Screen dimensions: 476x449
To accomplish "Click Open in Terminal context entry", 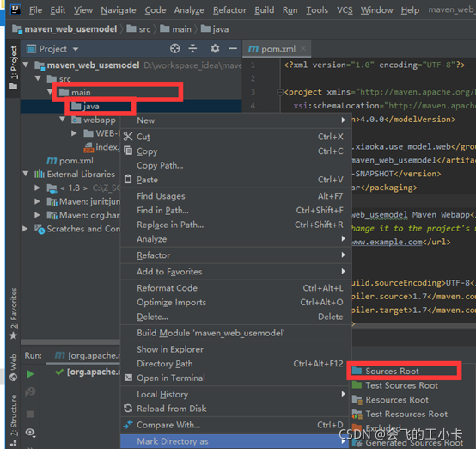I will [171, 378].
